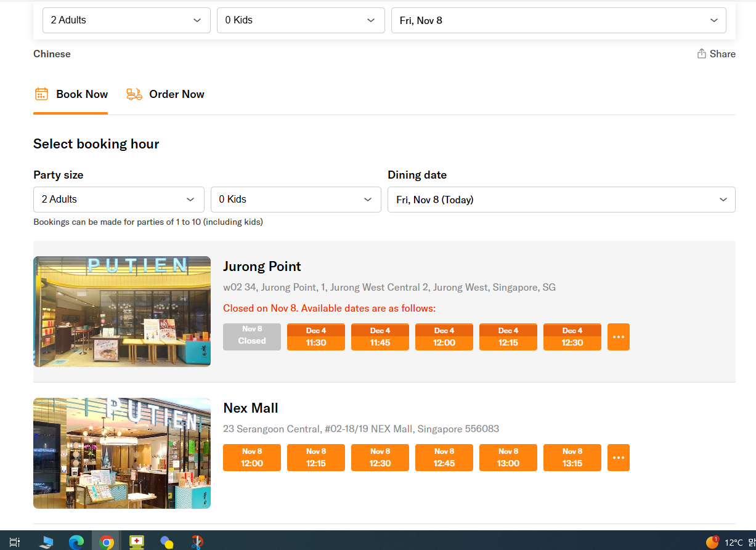This screenshot has width=756, height=550.
Task: Select Nov 8 12:30 slot at Nex Mall
Action: pos(380,458)
